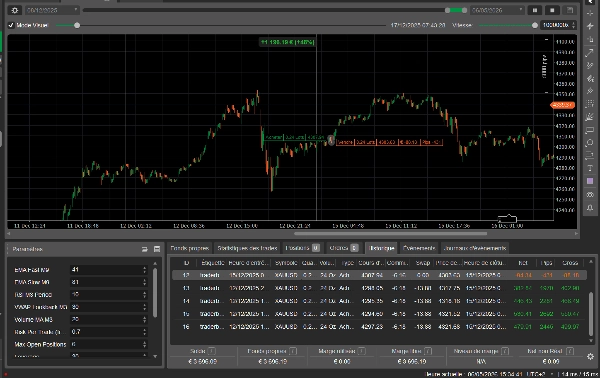Select history row with ID 12
This screenshot has height=378, width=600.
379,275
